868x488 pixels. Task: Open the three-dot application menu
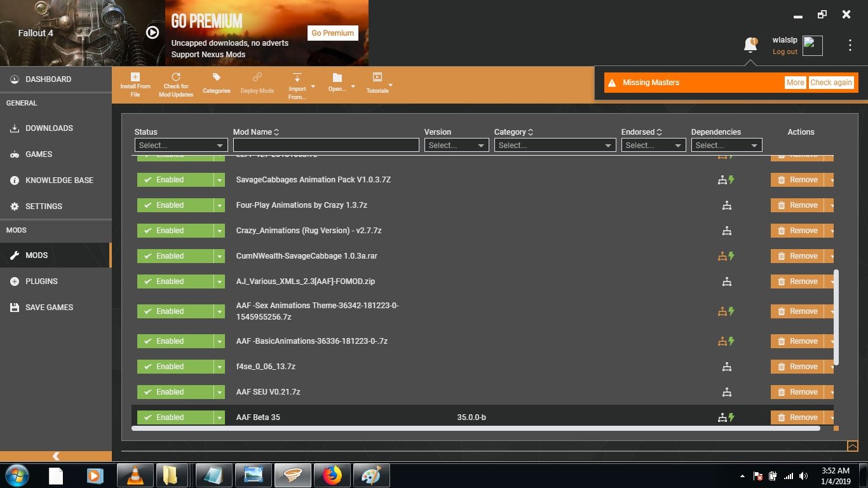coord(850,45)
